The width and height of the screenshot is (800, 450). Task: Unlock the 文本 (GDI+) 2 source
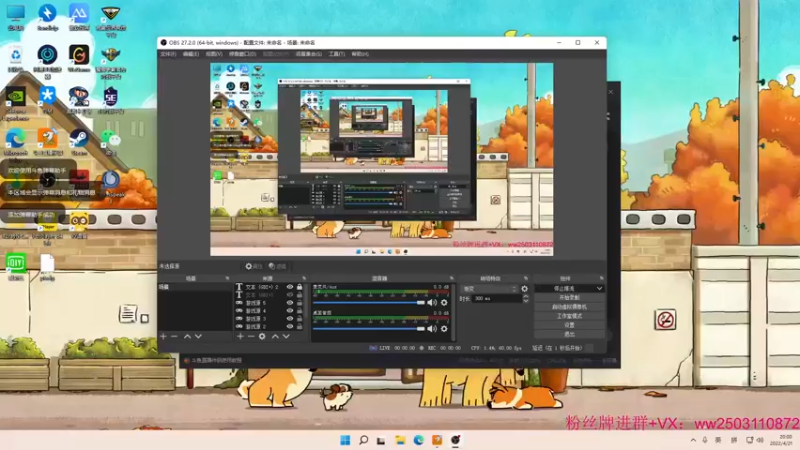click(299, 287)
